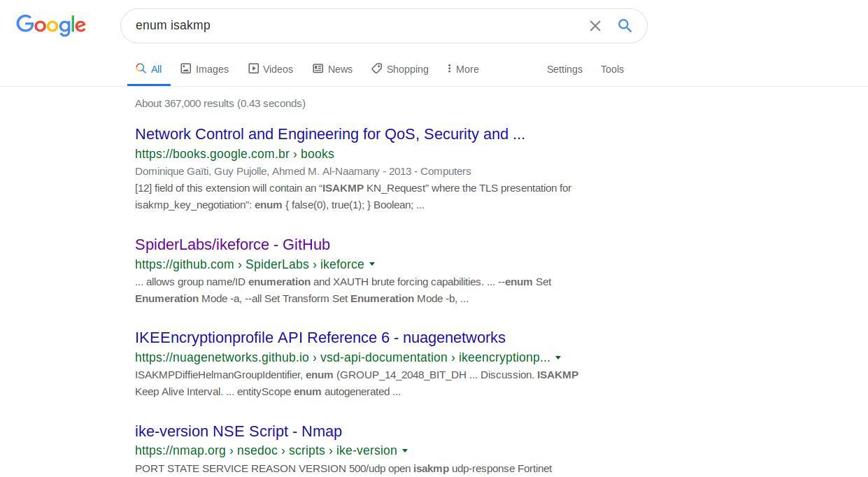The image size is (868, 477).
Task: Click the author line 'Dominique Gaïti, Guy Pujolle'
Action: click(303, 171)
